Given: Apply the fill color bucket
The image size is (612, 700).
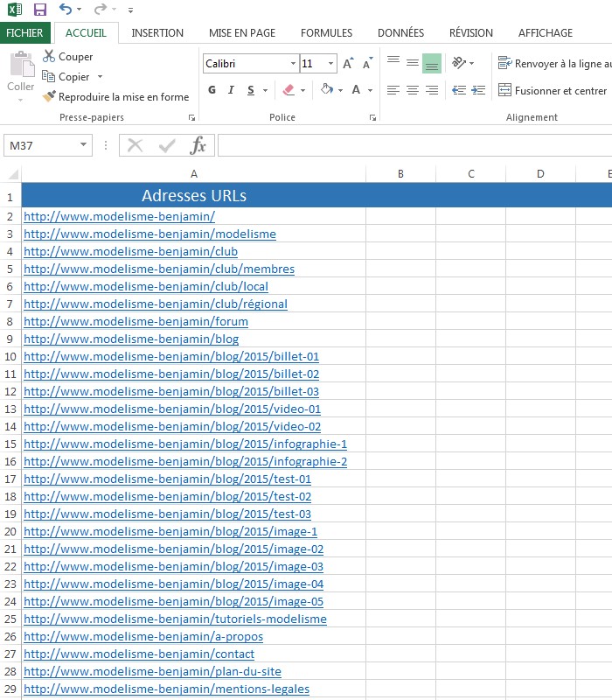Looking at the screenshot, I should click(x=327, y=90).
